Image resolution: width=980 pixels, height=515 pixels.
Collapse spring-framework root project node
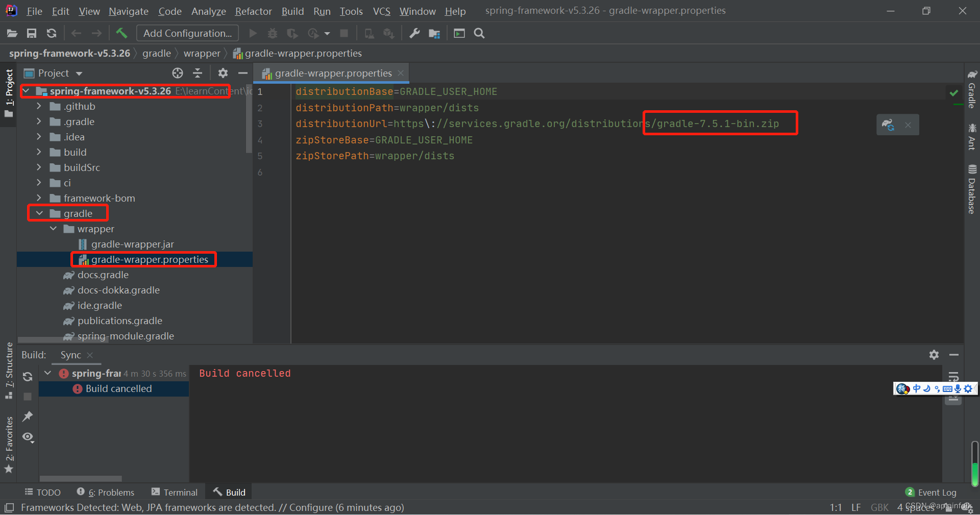tap(26, 91)
